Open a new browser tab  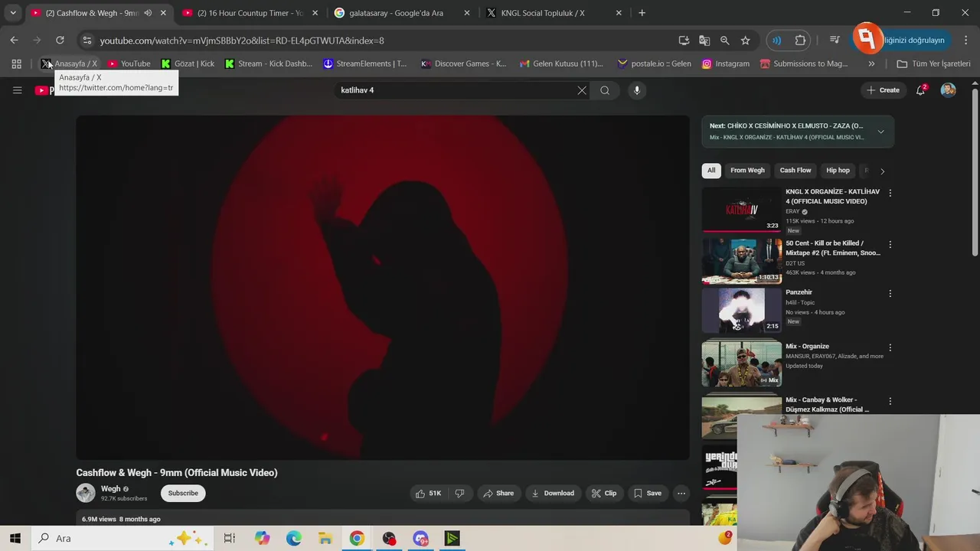tap(642, 13)
